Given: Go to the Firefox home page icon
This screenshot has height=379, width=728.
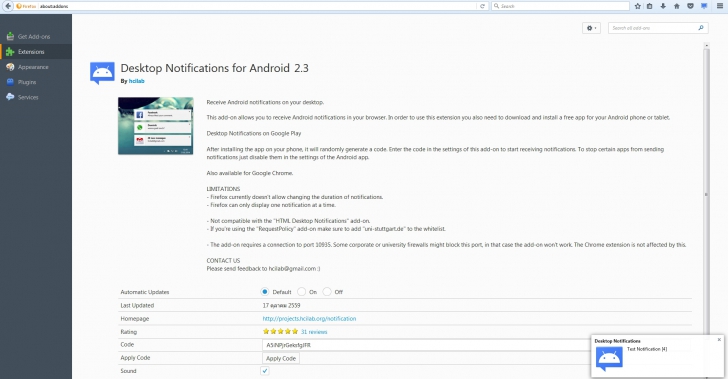Looking at the screenshot, I should click(x=676, y=6).
